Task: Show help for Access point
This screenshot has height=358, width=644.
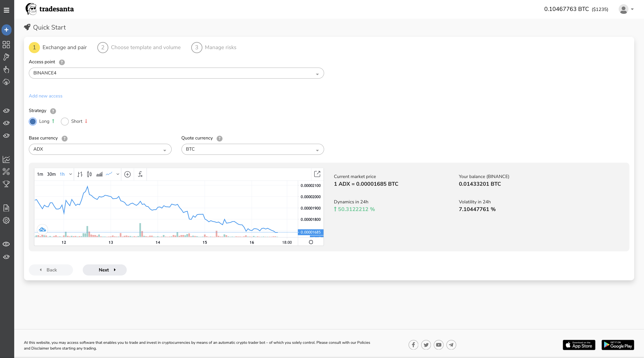Action: tap(62, 62)
